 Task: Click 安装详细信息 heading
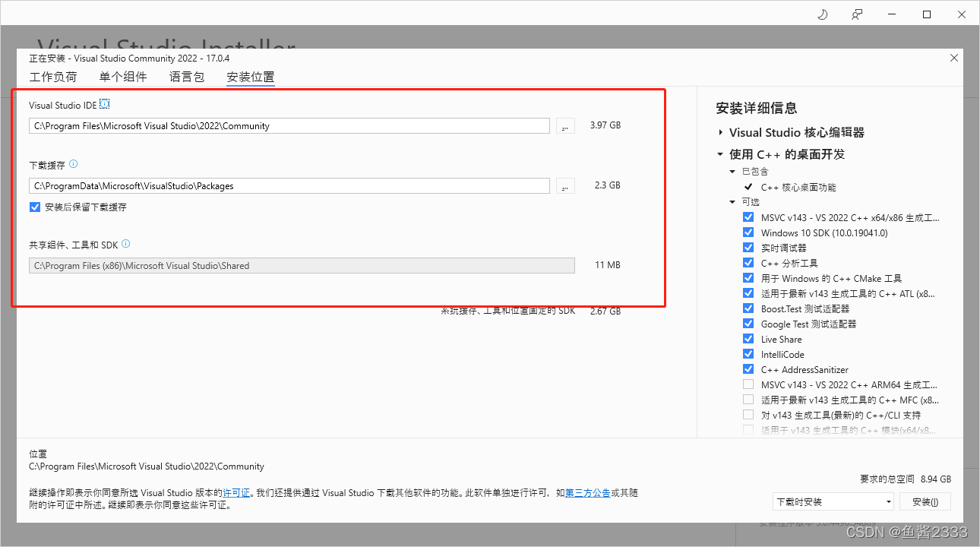pos(757,108)
